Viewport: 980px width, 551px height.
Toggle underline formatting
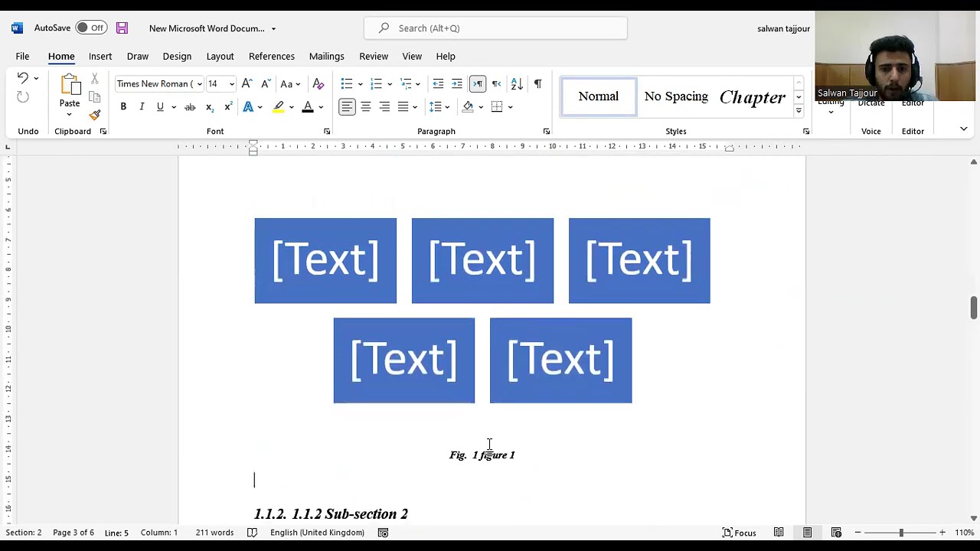pos(160,107)
